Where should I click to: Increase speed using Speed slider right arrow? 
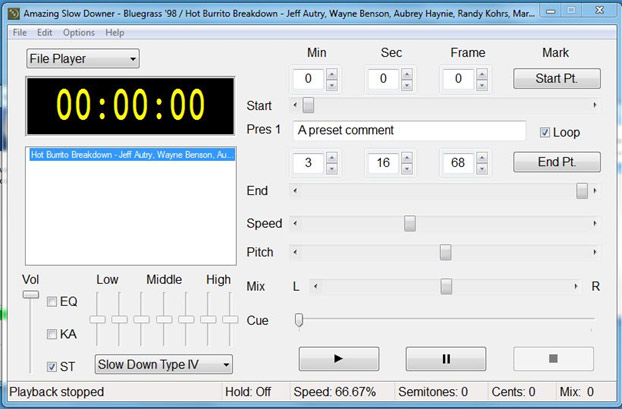click(595, 223)
